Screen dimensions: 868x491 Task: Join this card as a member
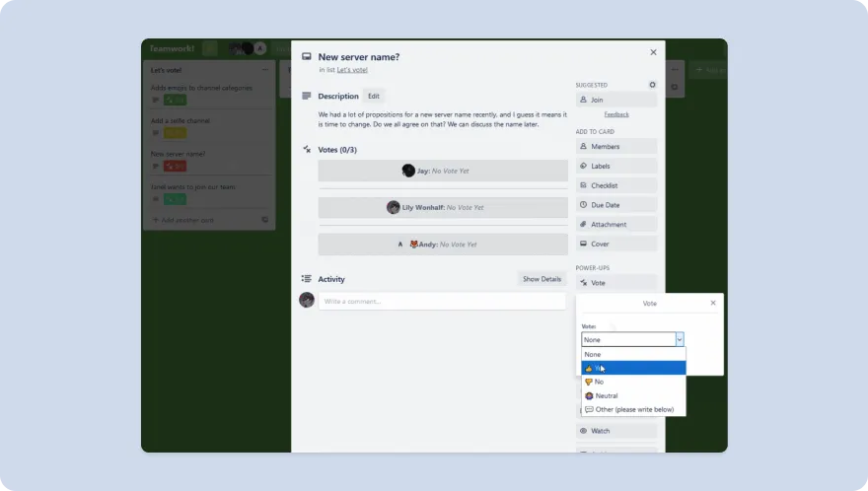616,100
